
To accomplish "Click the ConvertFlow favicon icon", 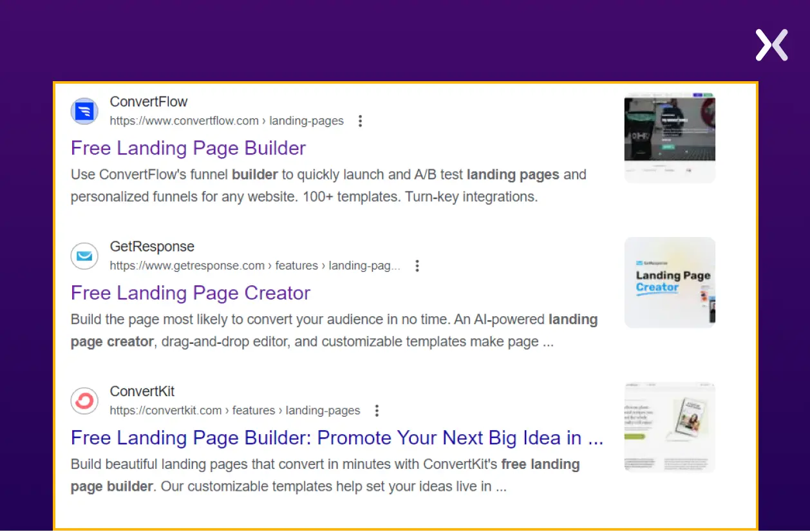I will 84,111.
